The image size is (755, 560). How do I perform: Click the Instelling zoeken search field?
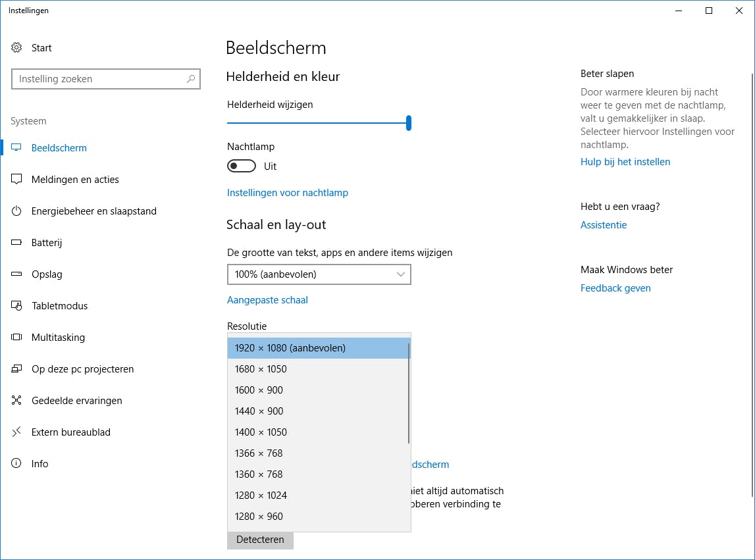(x=99, y=79)
